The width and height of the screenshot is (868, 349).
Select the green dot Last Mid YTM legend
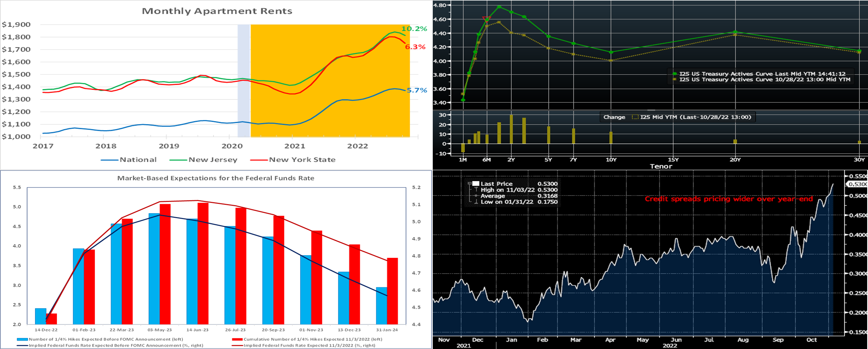pyautogui.click(x=675, y=74)
